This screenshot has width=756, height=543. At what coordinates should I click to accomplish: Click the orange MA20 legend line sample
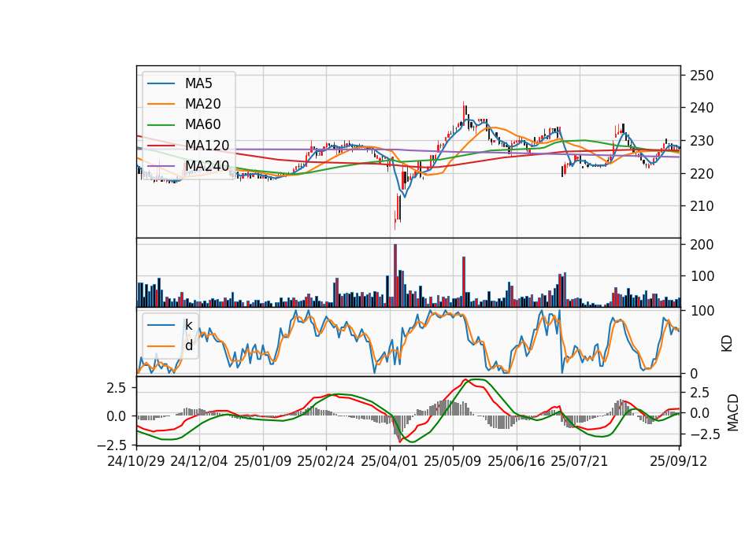click(161, 104)
